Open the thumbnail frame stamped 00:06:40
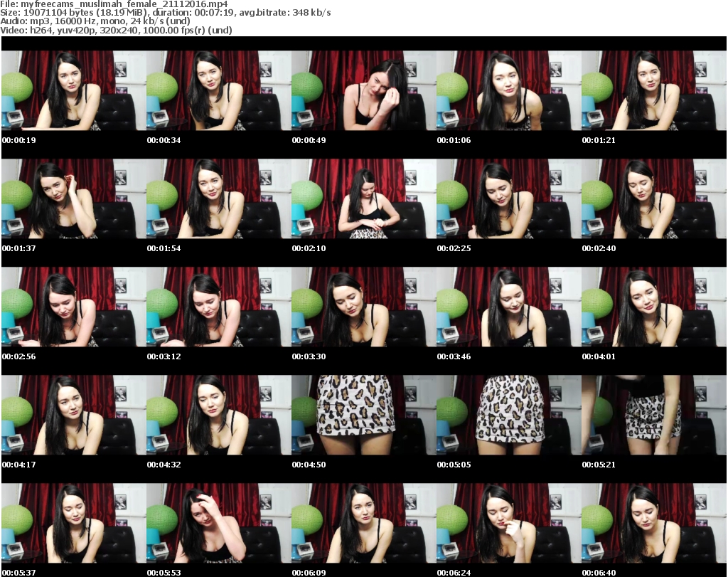The height and width of the screenshot is (577, 728). [654, 524]
